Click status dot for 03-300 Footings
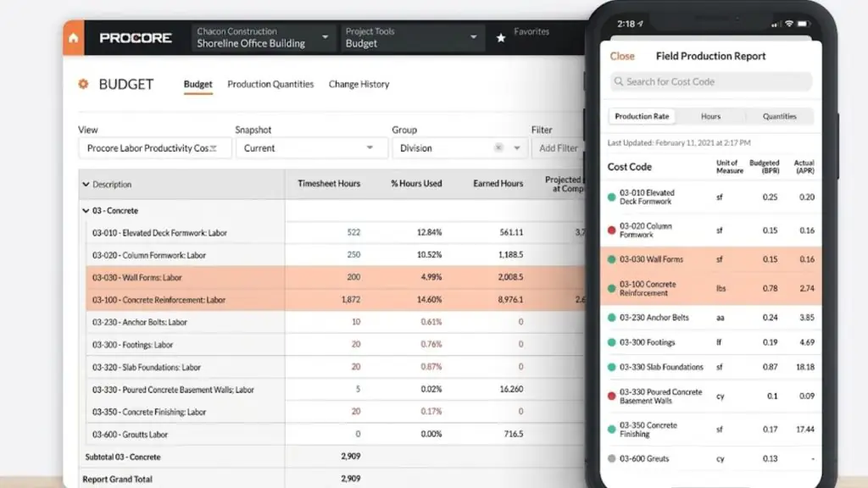 click(x=612, y=342)
